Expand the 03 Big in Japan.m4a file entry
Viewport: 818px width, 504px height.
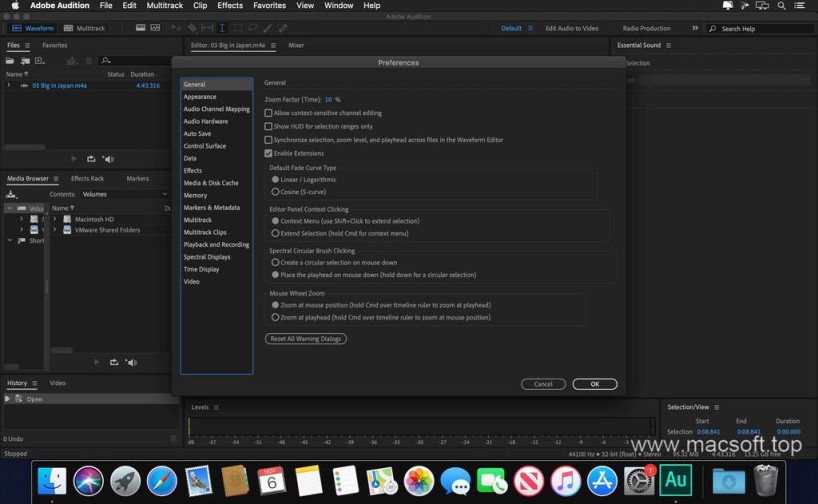(9, 86)
